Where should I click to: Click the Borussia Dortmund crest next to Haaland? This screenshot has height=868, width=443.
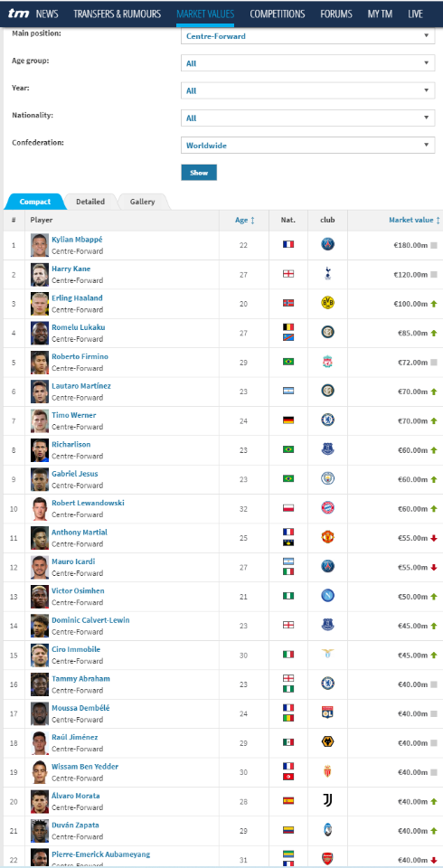[x=328, y=303]
